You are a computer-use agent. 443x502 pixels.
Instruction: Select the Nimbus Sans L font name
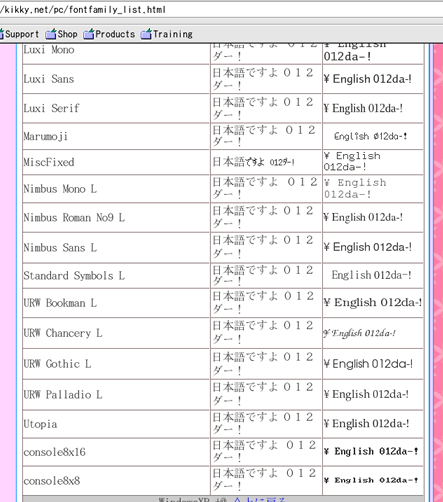[60, 248]
